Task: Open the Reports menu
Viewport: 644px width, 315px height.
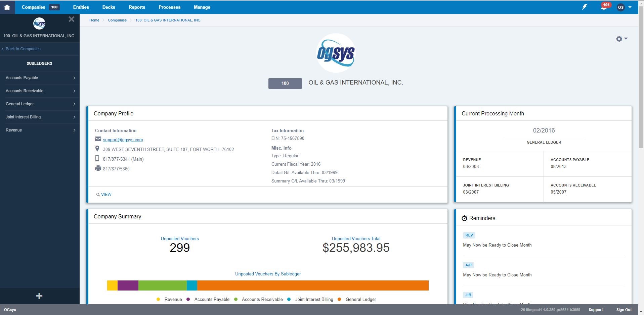Action: pos(137,7)
